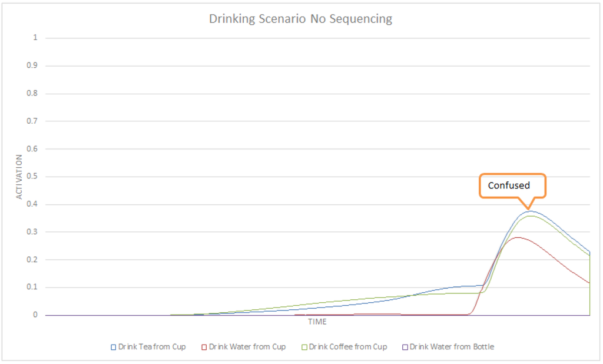This screenshot has height=364, width=603.
Task: Click the peak of the red line
Action: [x=517, y=237]
